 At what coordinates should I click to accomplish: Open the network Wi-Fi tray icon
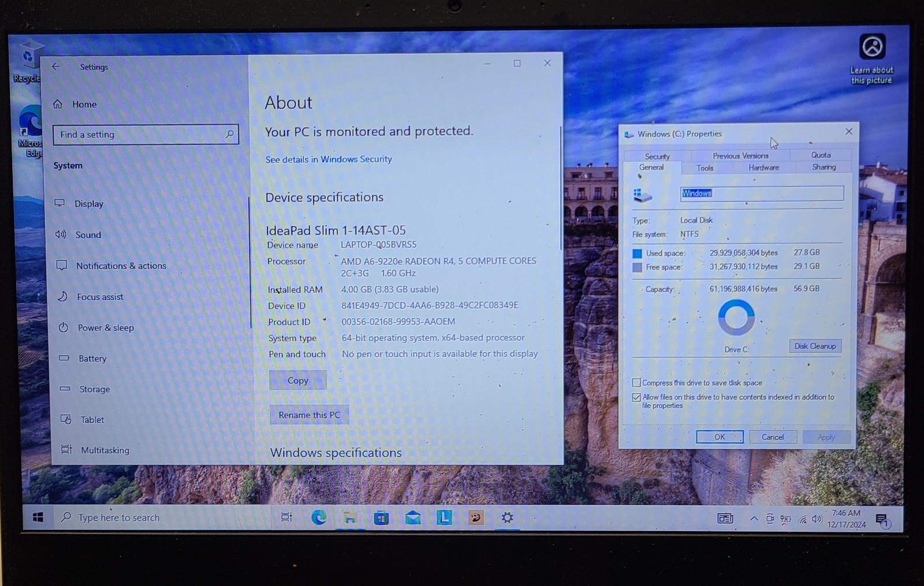click(802, 519)
